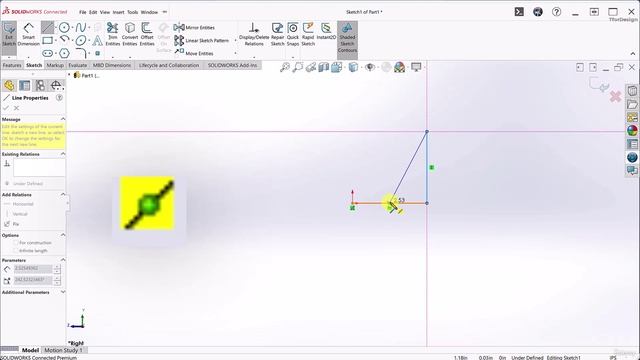Add Vertical relation

tap(16, 214)
